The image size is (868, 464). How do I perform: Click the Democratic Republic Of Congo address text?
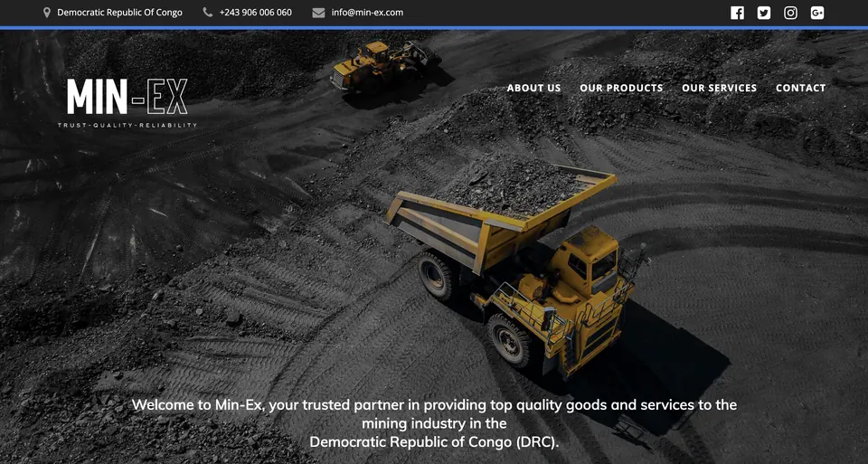point(119,12)
